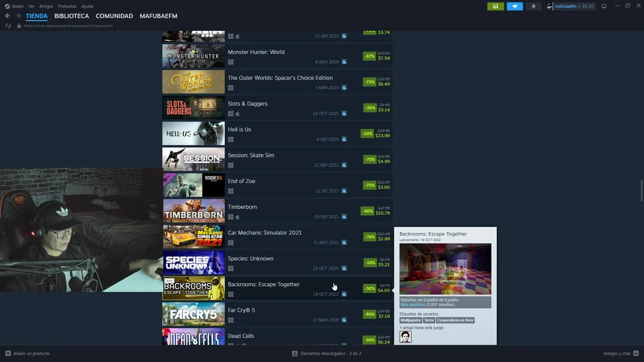Click Monster Hunter: World -67% discount badge
The image size is (644, 362).
[370, 56]
